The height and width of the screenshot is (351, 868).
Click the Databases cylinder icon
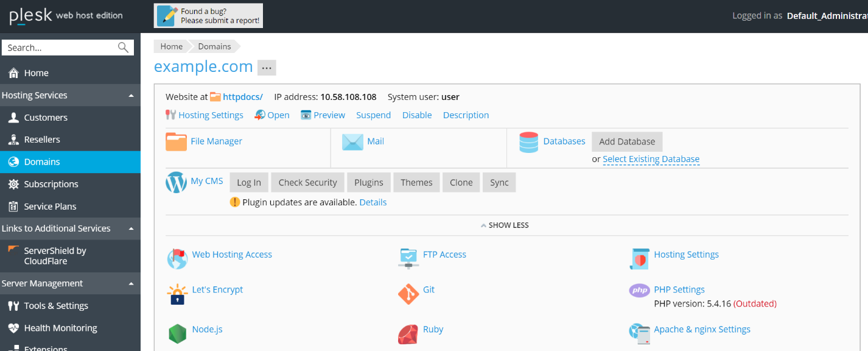[528, 142]
